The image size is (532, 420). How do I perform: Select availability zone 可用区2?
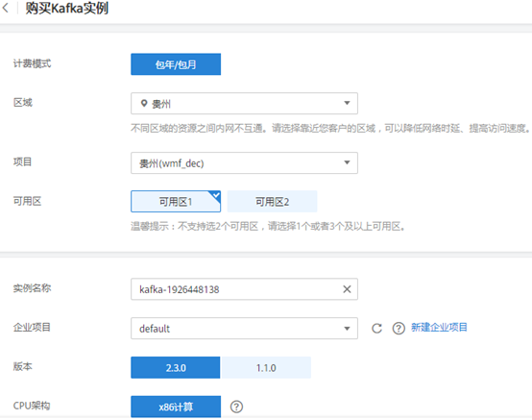(x=272, y=202)
